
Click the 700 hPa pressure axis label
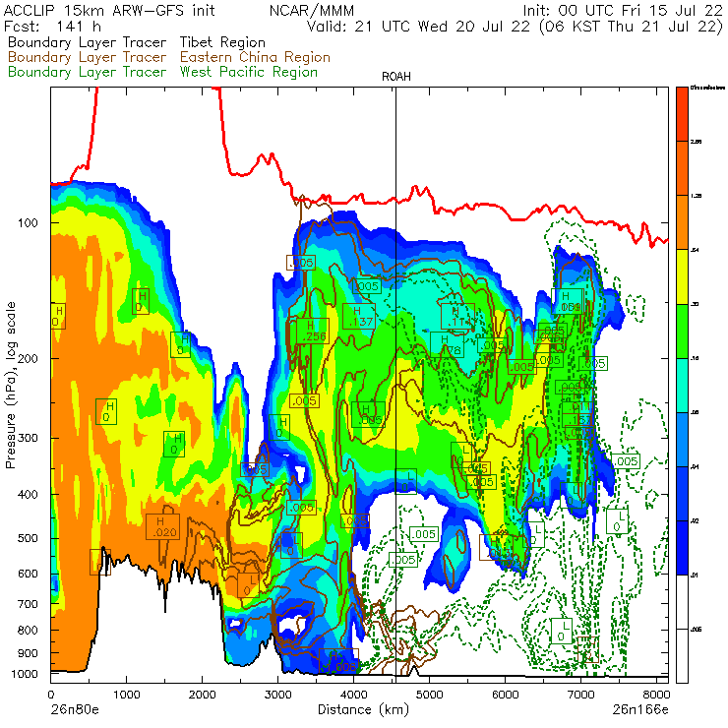pos(28,604)
